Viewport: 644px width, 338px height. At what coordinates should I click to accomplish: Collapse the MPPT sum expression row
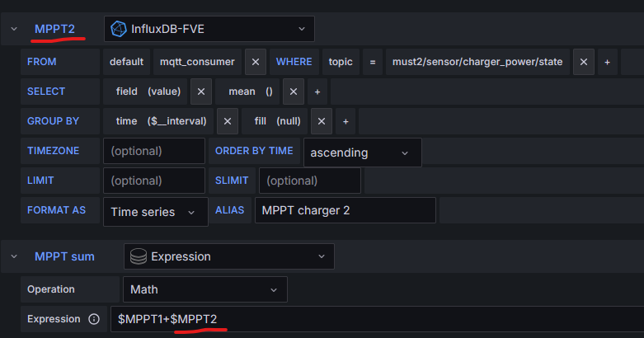click(14, 256)
